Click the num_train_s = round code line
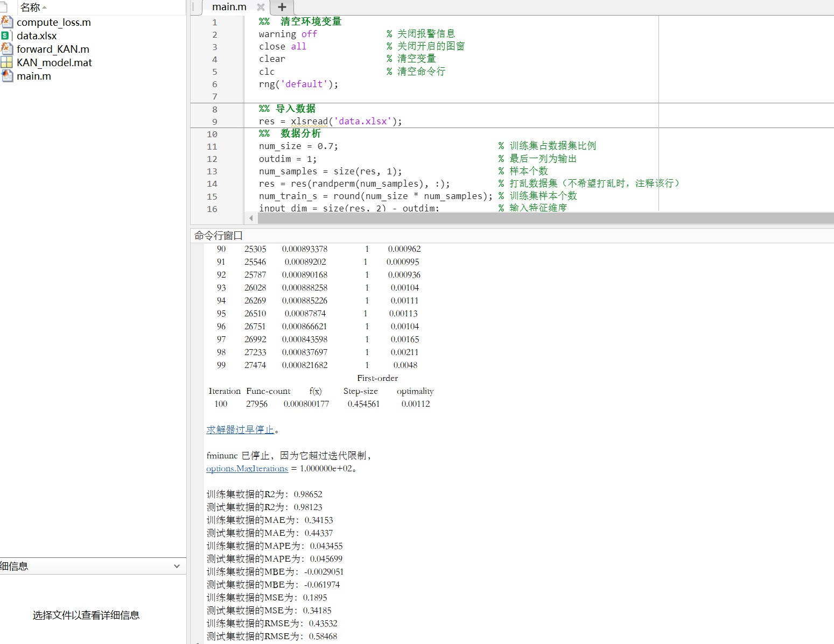This screenshot has height=644, width=834. pos(376,196)
